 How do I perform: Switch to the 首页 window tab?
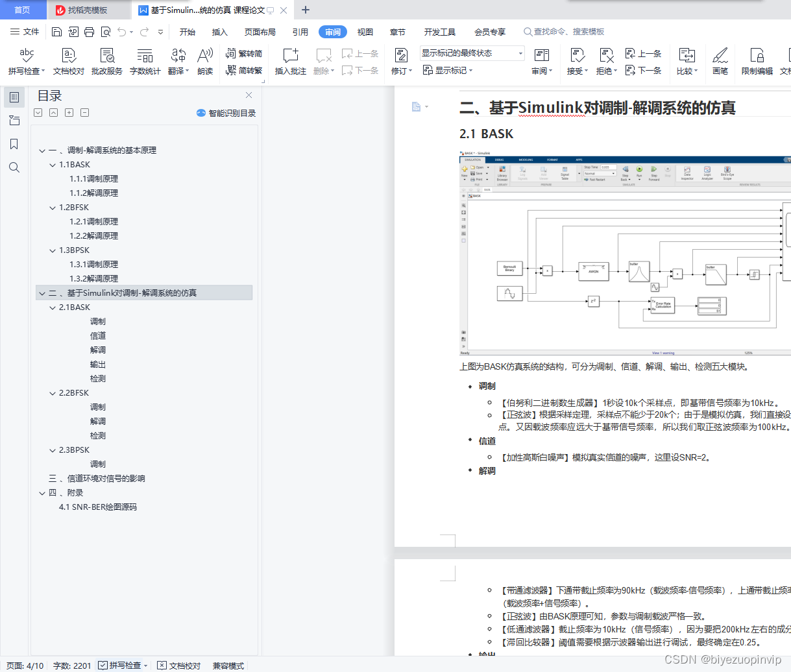(23, 10)
